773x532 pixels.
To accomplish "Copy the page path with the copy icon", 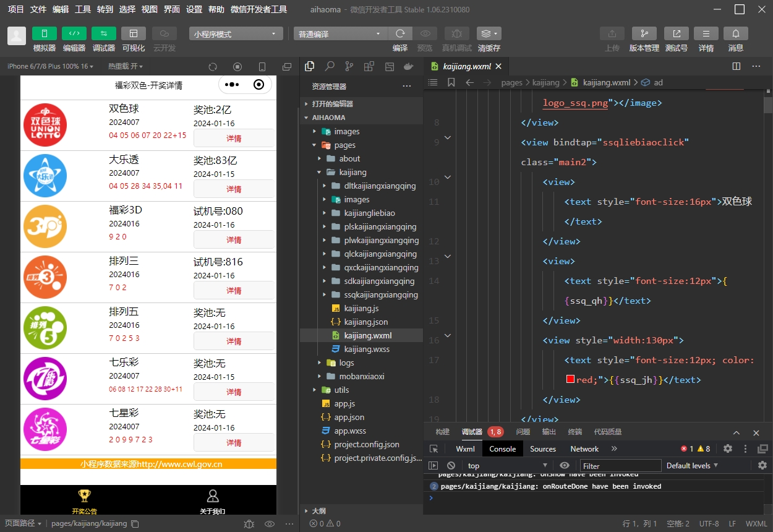I will click(135, 524).
